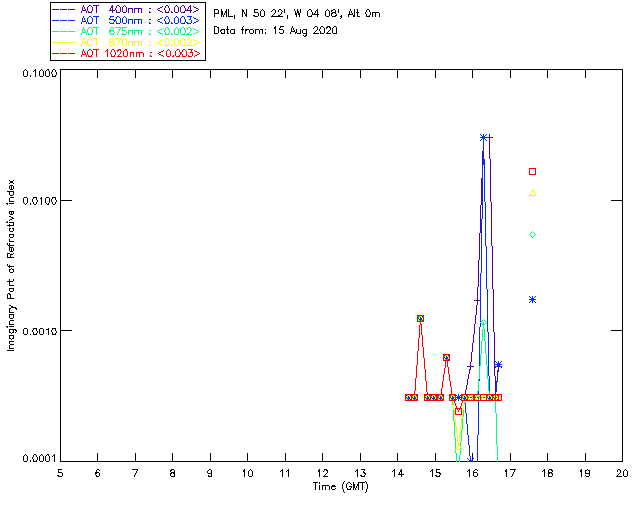Click the blue asterisk marker at 17.6 hours
This screenshot has height=512, width=640.
[x=532, y=299]
